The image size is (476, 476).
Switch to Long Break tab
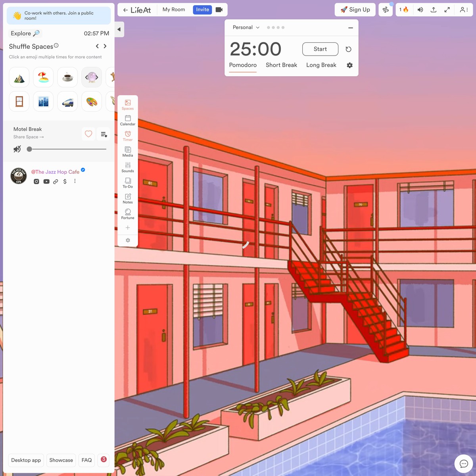coord(321,65)
